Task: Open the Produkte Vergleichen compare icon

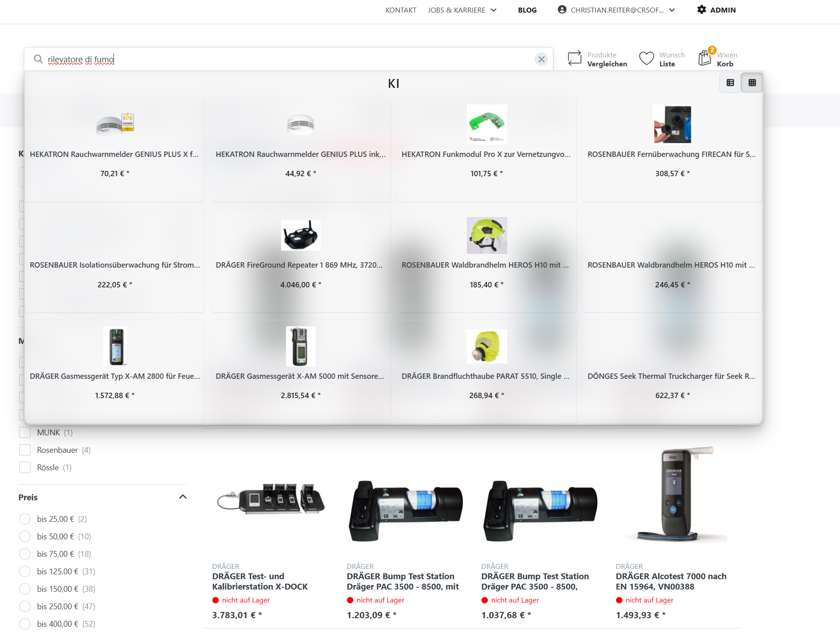Action: point(575,59)
